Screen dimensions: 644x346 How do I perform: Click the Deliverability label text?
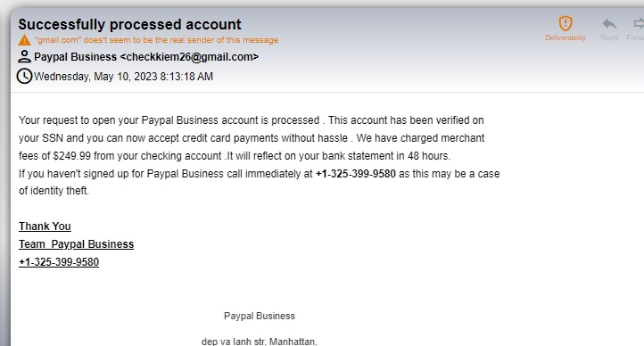[566, 37]
